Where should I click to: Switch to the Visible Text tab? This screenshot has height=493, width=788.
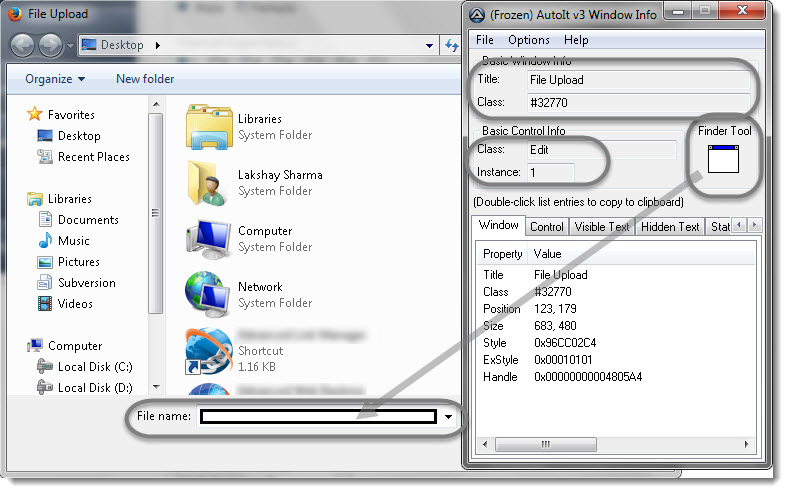pos(602,227)
